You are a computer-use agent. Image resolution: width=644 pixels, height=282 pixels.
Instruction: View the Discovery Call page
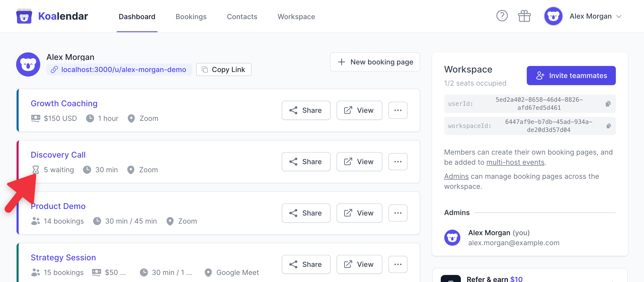359,162
